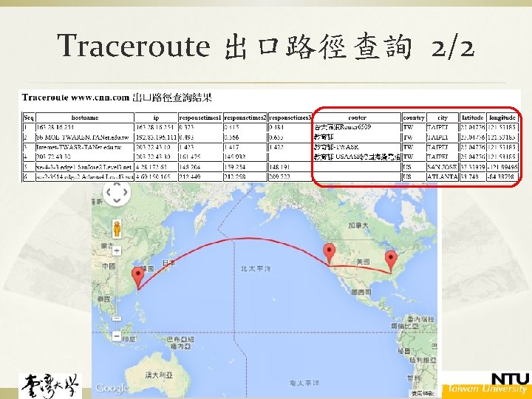The height and width of the screenshot is (399, 532).
Task: Click the router cell ending in TWASR
Action: [357, 147]
